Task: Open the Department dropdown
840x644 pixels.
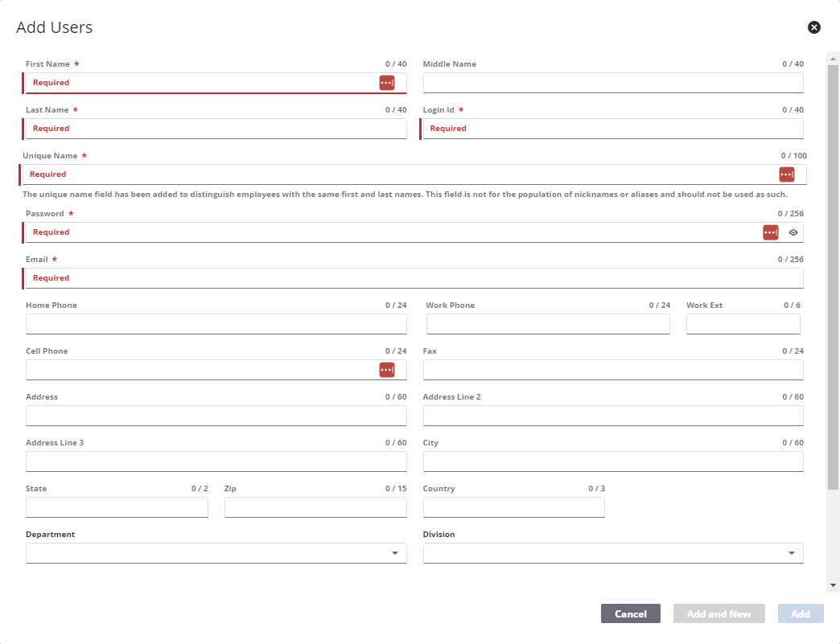Action: point(216,553)
